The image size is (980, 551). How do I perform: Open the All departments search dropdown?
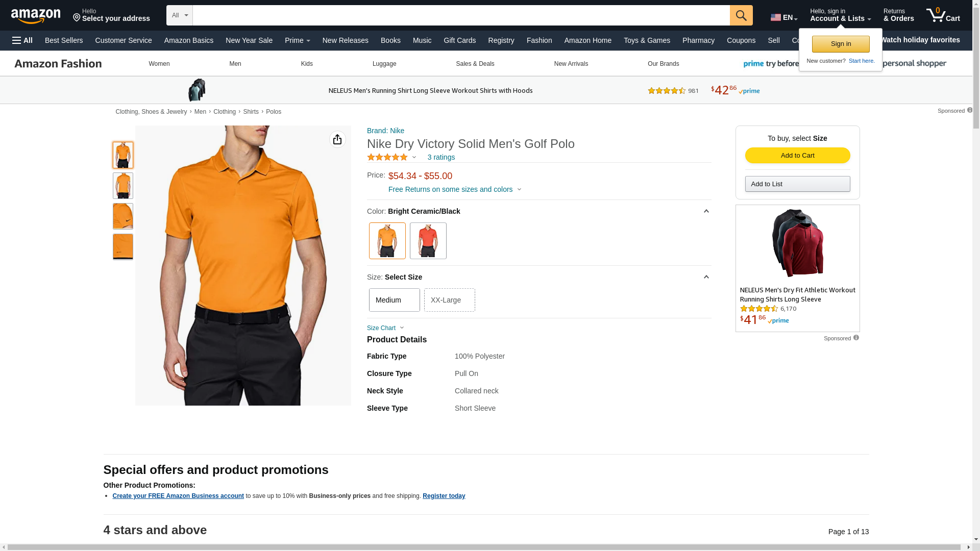point(179,15)
